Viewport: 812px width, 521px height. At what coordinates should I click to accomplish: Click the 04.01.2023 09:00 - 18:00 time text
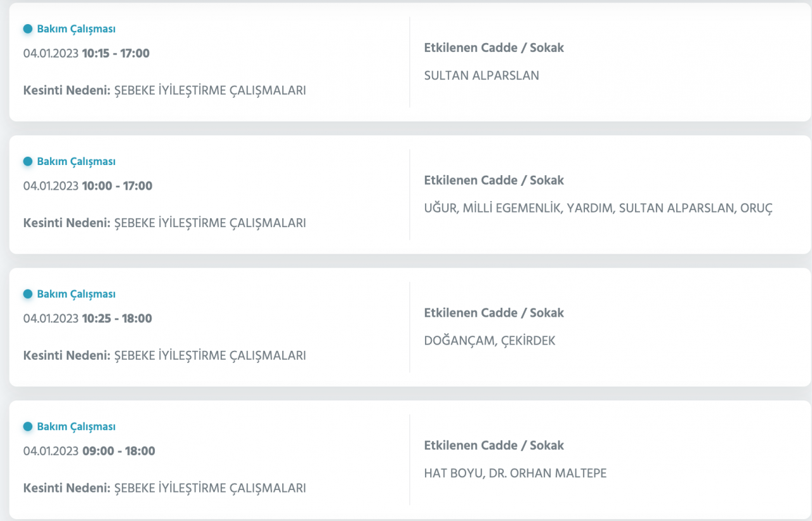pyautogui.click(x=89, y=451)
